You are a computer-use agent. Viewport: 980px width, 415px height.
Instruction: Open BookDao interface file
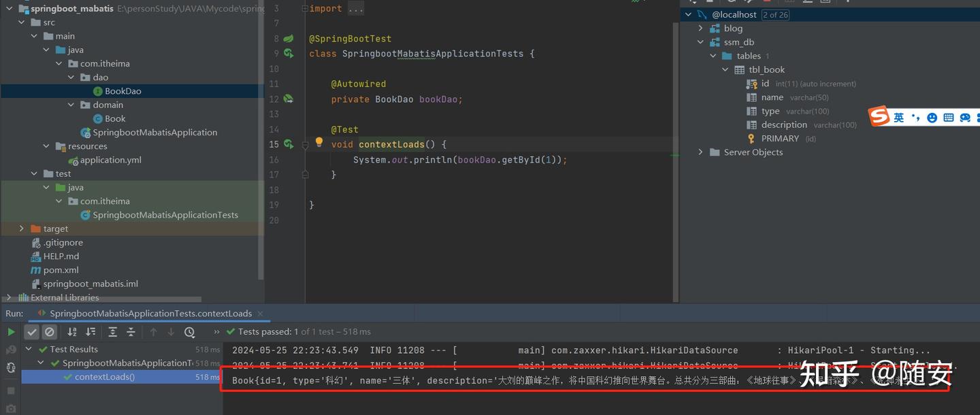point(122,91)
